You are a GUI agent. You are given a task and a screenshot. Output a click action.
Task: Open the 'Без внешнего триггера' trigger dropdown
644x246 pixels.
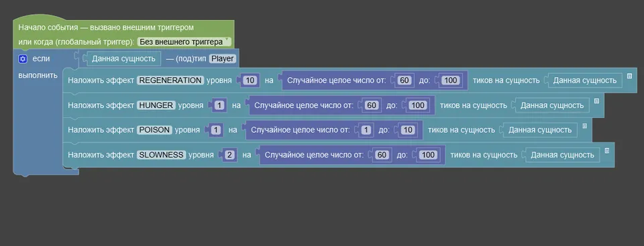point(184,42)
